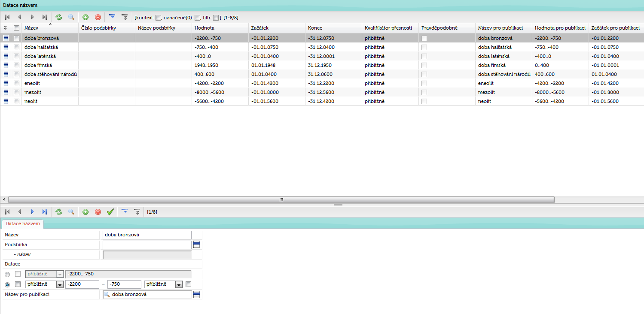644x314 pixels.
Task: Add new record with top green plus
Action: [85, 17]
